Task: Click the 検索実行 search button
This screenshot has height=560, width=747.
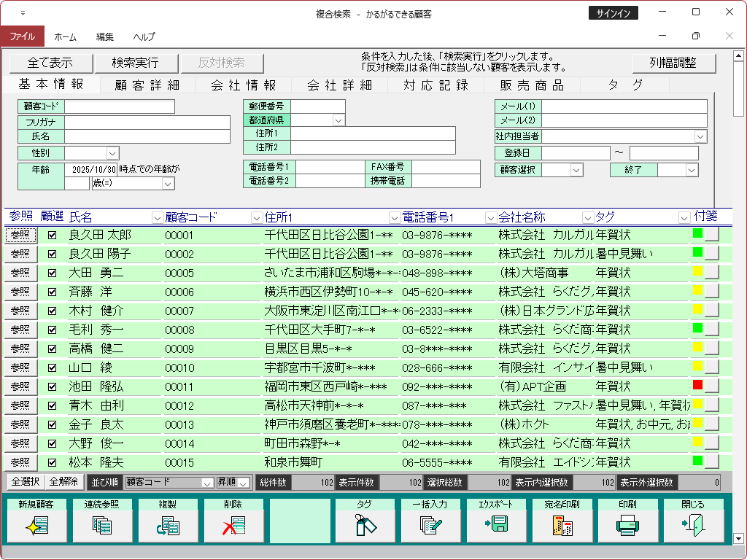Action: (x=135, y=63)
